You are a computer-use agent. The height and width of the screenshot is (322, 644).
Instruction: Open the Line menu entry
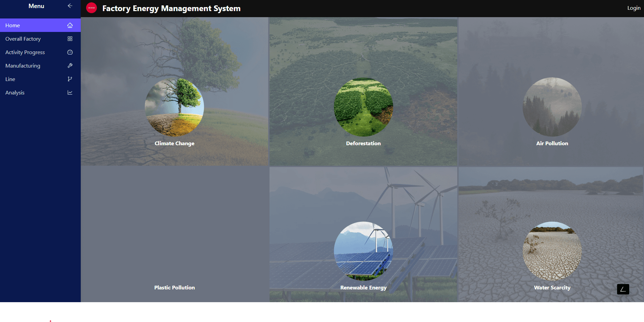pyautogui.click(x=40, y=79)
